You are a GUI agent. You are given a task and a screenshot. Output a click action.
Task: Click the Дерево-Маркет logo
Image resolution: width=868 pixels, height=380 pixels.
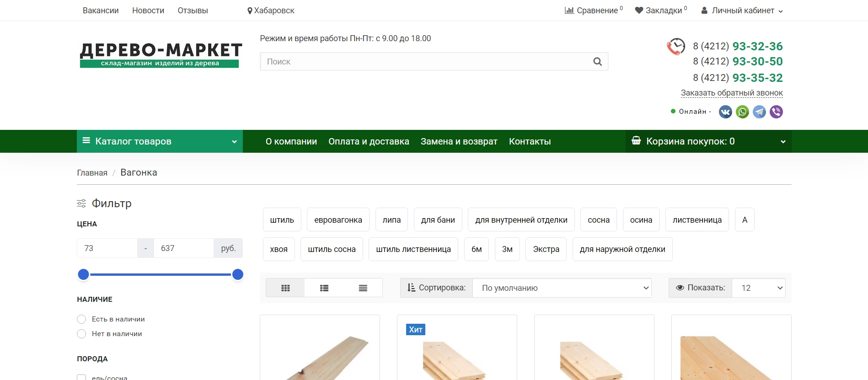point(161,55)
